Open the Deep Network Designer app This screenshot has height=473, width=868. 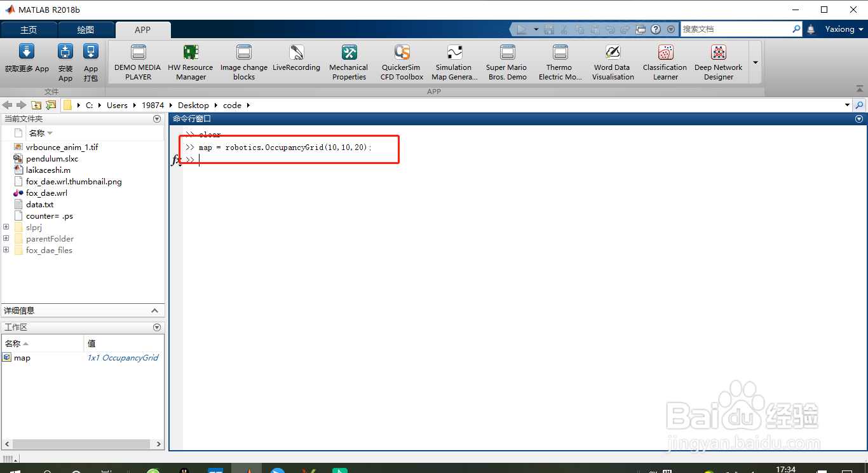coord(719,63)
